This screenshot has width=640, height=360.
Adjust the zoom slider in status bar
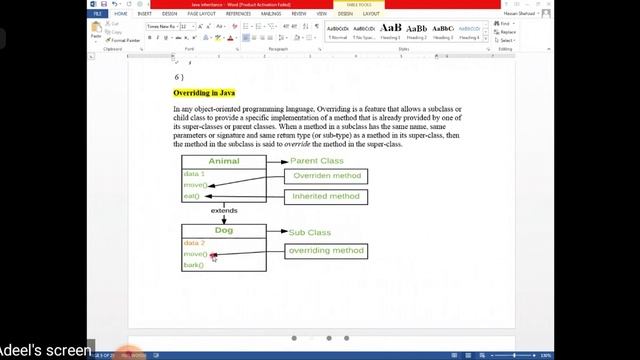click(x=514, y=356)
